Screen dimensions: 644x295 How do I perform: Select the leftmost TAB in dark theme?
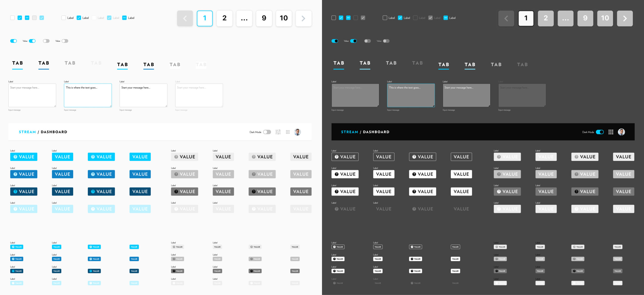pyautogui.click(x=339, y=63)
